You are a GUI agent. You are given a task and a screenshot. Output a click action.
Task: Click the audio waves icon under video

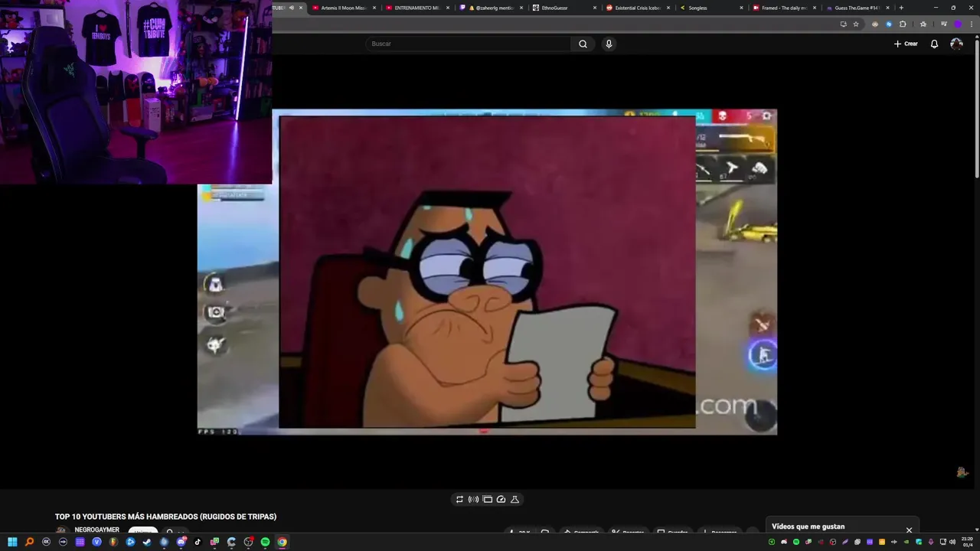473,499
